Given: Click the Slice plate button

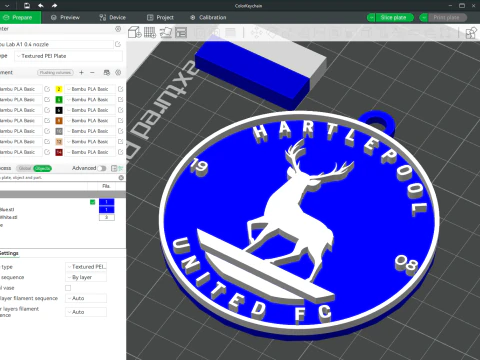Looking at the screenshot, I should point(394,17).
